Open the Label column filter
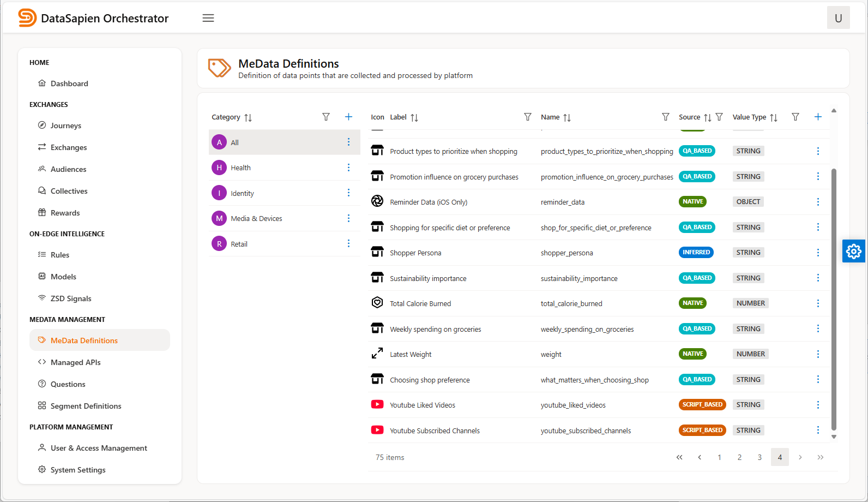868x502 pixels. coord(528,117)
